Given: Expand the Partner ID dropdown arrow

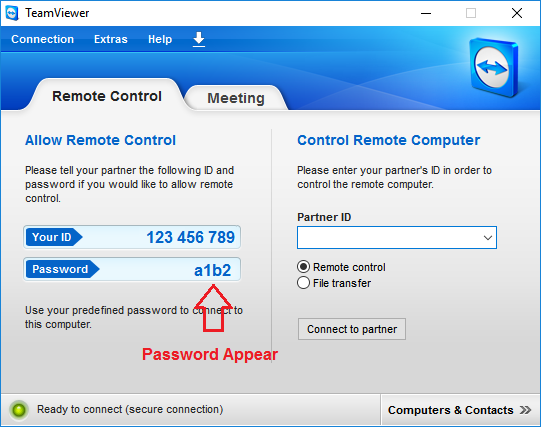Looking at the screenshot, I should click(x=488, y=238).
